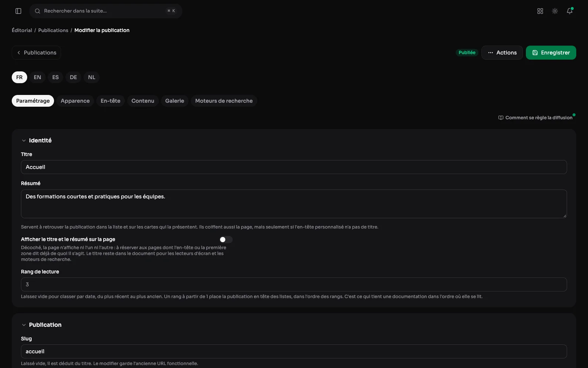Open the Moteurs de recherche tab
The height and width of the screenshot is (368, 588).
click(224, 101)
